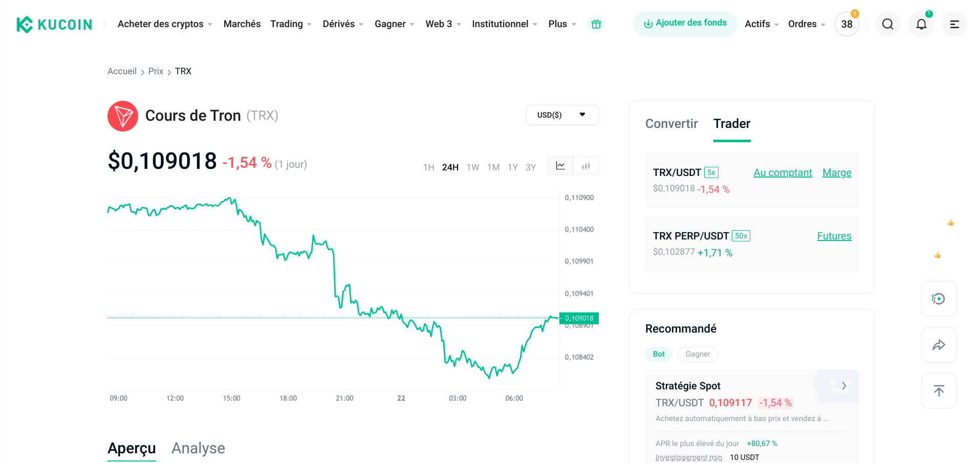
Task: Open Stratégie Spot card arrow
Action: (x=844, y=386)
